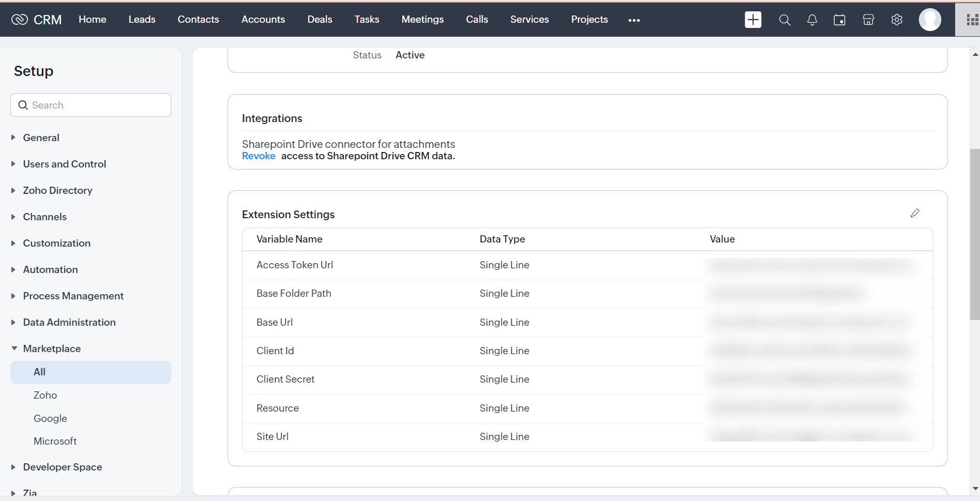
Task: Open the Contacts module tab
Action: click(x=198, y=19)
